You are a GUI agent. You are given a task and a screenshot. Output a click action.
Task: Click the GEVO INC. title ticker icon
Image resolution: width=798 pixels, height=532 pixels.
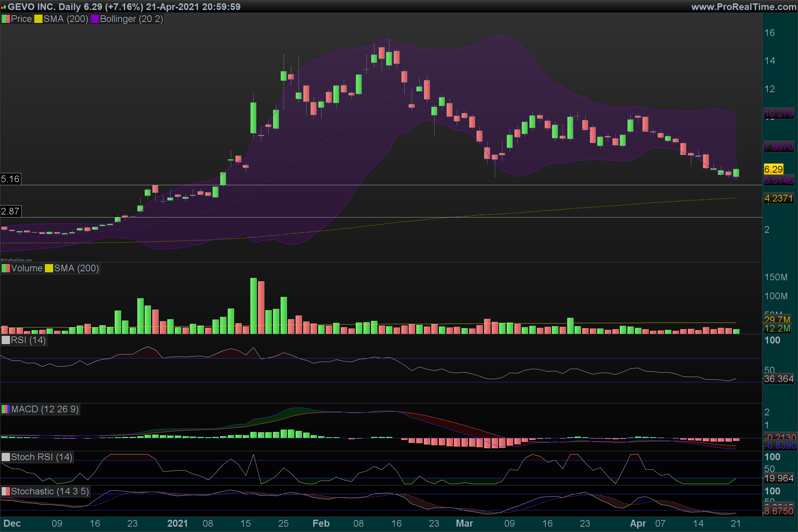point(4,7)
